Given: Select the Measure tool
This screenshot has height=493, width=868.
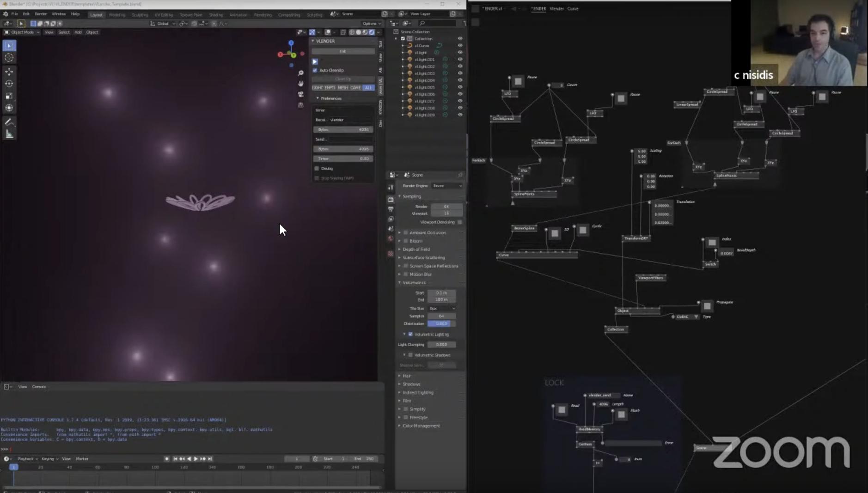Looking at the screenshot, I should pos(9,134).
